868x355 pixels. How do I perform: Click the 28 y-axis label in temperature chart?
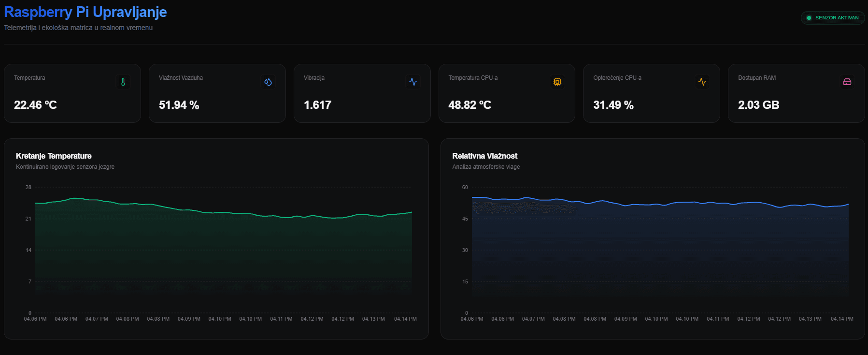pyautogui.click(x=28, y=187)
